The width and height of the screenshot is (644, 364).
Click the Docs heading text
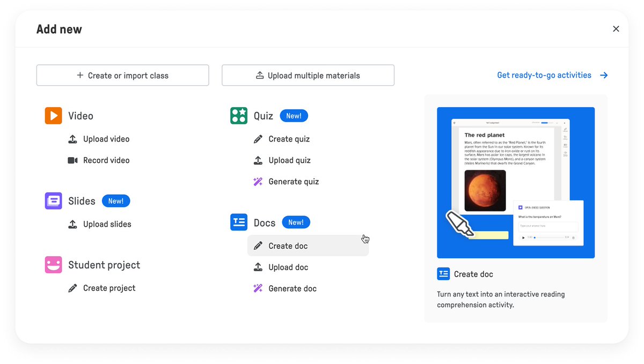[265, 222]
